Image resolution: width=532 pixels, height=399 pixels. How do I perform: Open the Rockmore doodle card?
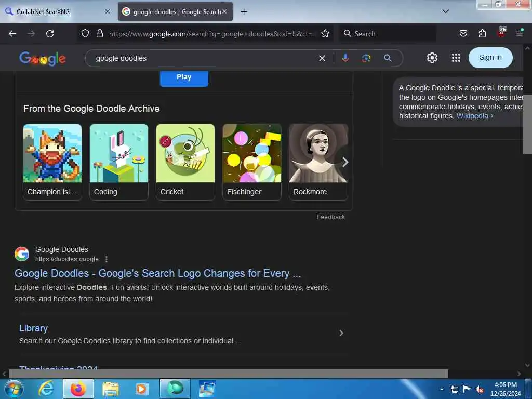click(x=318, y=162)
